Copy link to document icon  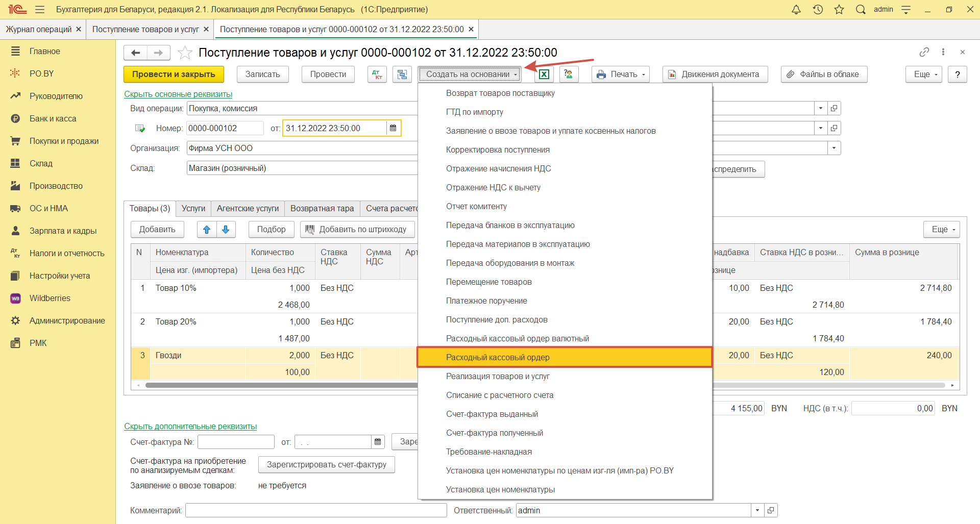pos(924,52)
